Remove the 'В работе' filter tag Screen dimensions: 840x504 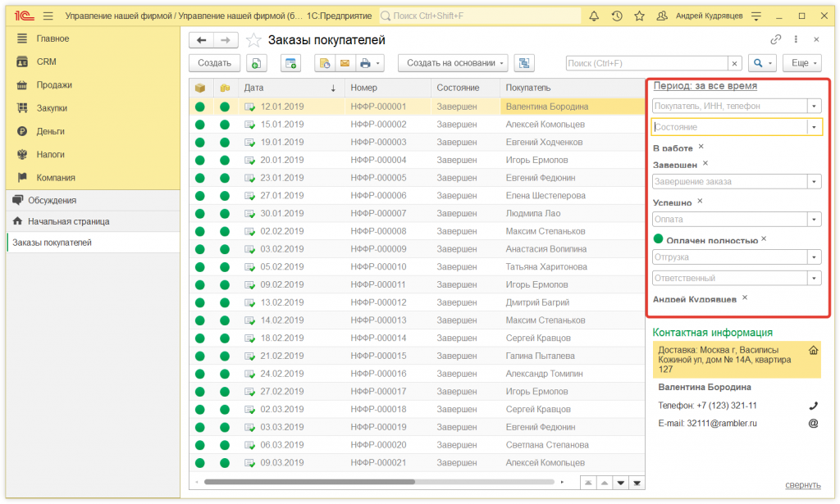tap(701, 147)
